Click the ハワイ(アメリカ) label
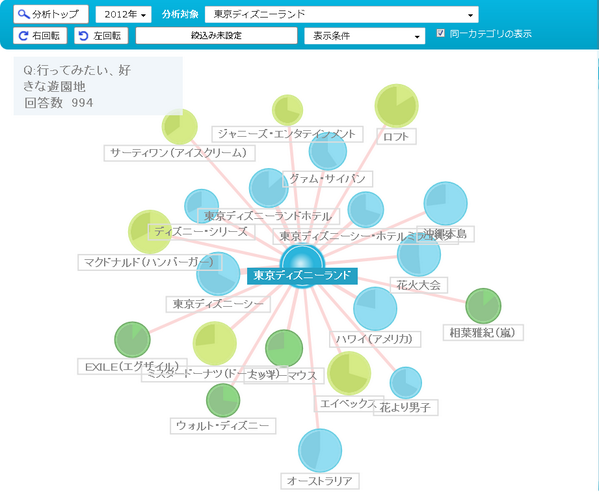 coord(375,339)
